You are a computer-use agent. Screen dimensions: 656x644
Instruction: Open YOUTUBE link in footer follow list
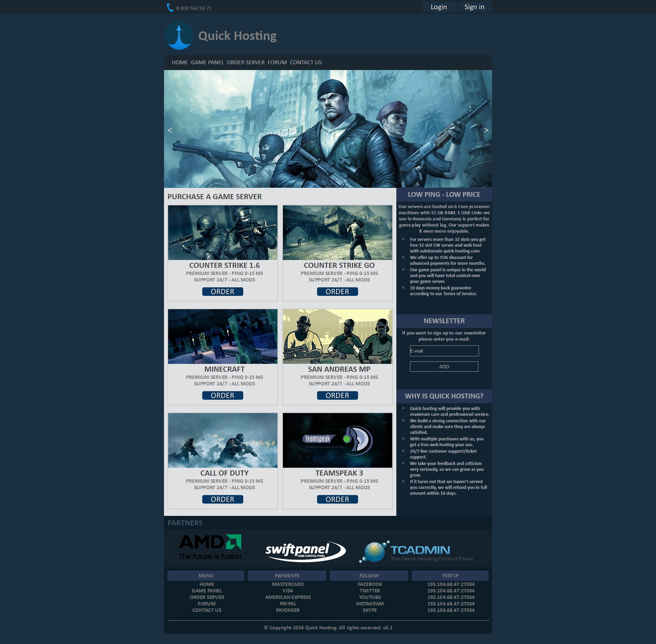370,597
